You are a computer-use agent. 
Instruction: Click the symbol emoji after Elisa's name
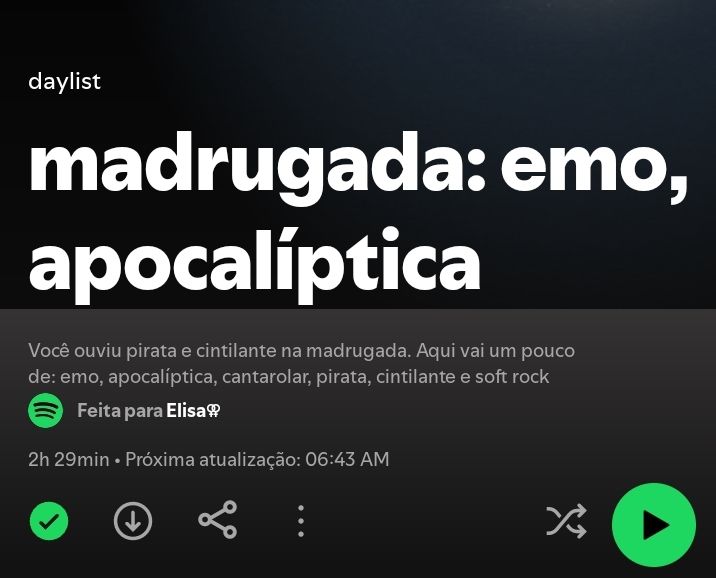tap(214, 411)
